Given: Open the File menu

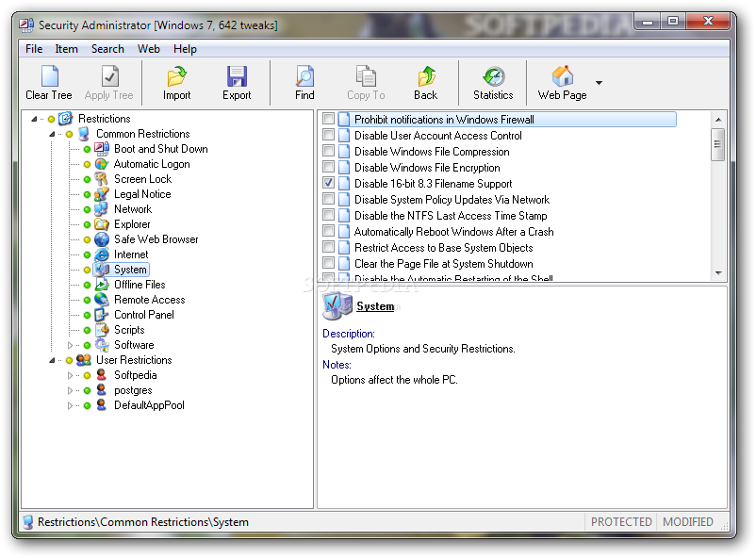Looking at the screenshot, I should [x=34, y=49].
